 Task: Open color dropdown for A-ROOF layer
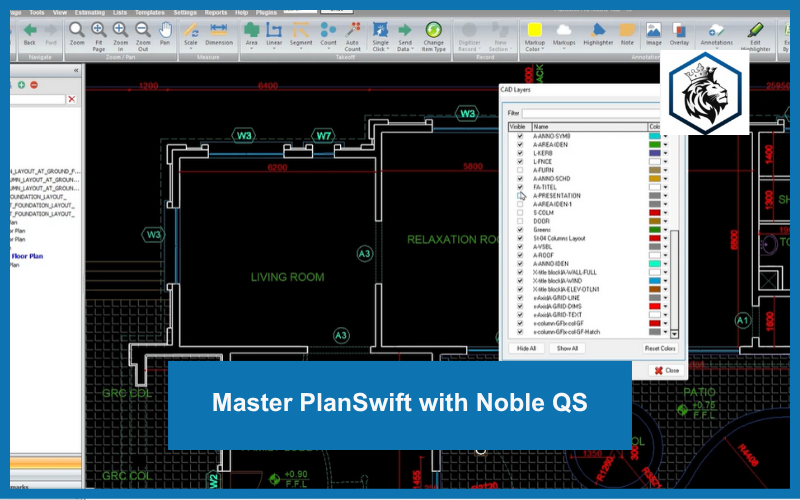[x=665, y=255]
